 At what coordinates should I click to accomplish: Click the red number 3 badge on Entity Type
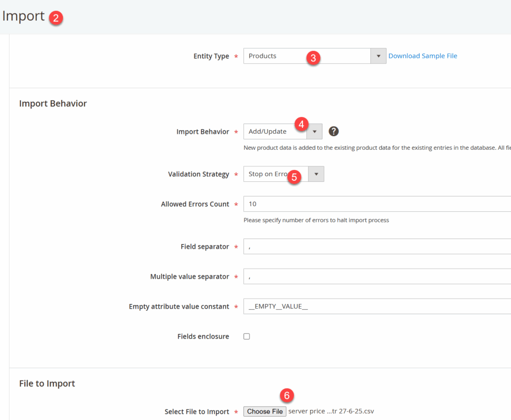click(x=313, y=57)
